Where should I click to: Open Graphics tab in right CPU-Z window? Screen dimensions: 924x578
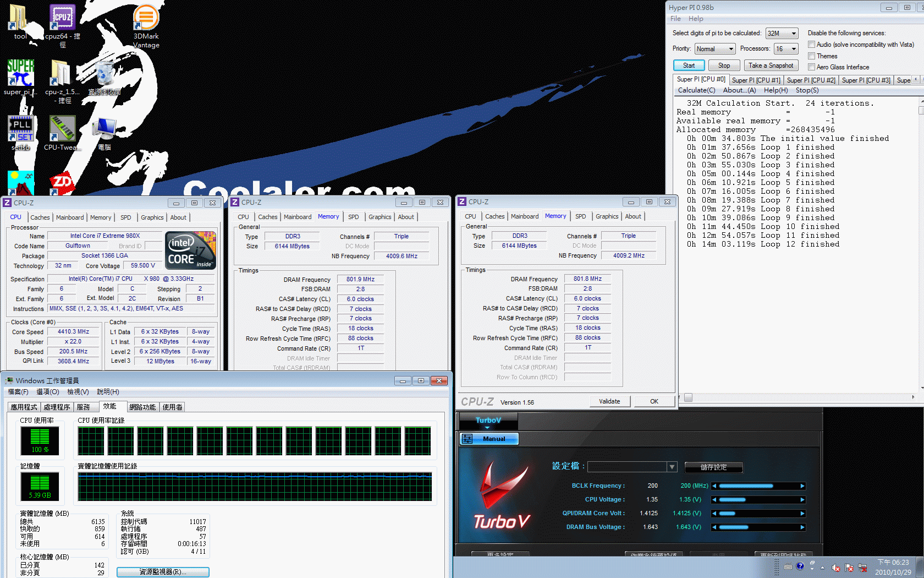[x=607, y=216]
